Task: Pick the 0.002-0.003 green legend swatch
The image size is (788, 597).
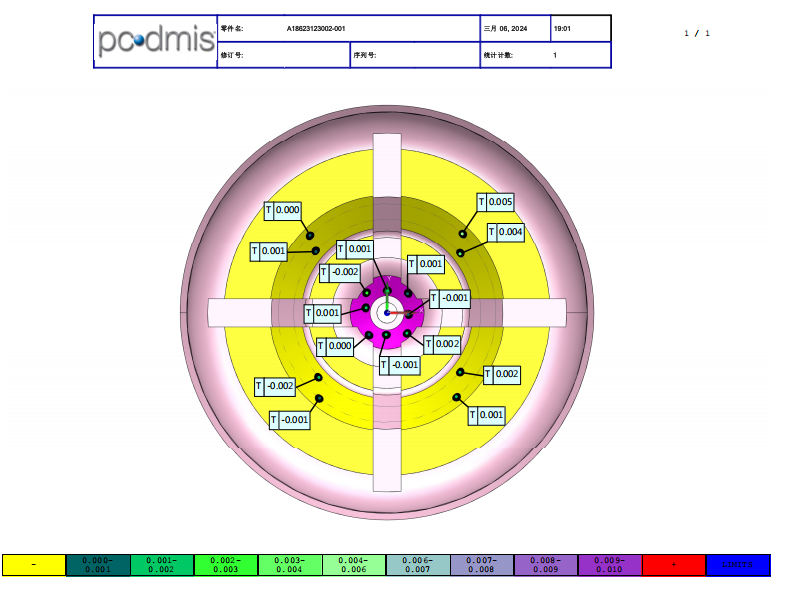Action: click(x=226, y=565)
